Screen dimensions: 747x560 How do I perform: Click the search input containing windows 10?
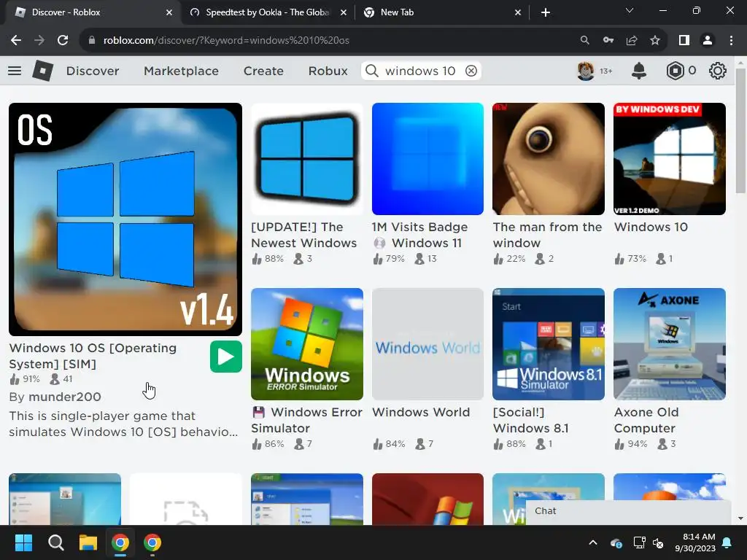coord(419,71)
